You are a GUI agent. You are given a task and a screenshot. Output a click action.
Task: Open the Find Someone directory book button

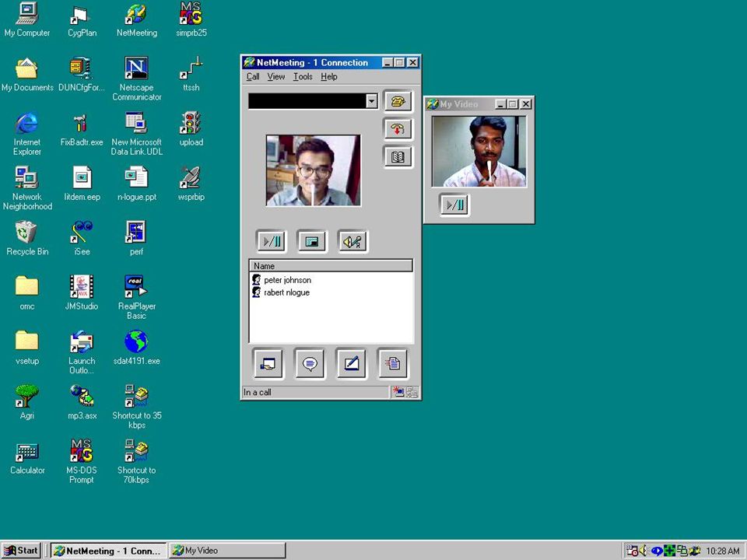pos(398,156)
